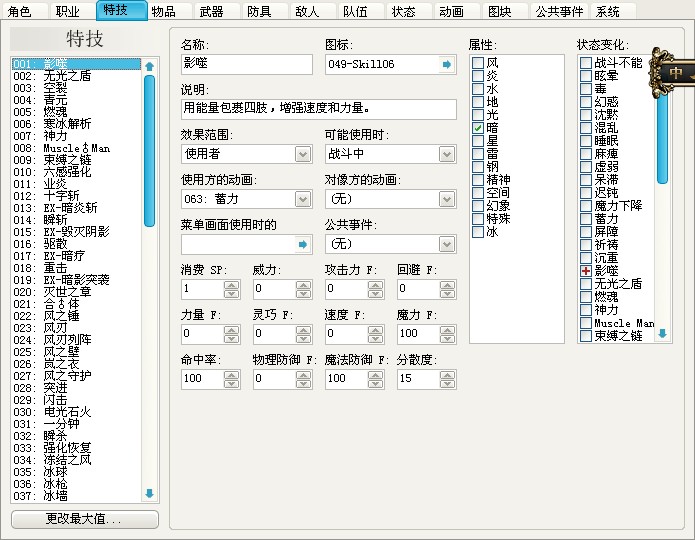The image size is (695, 540).
Task: Select skill 037: 冰墙
Action: pyautogui.click(x=76, y=496)
